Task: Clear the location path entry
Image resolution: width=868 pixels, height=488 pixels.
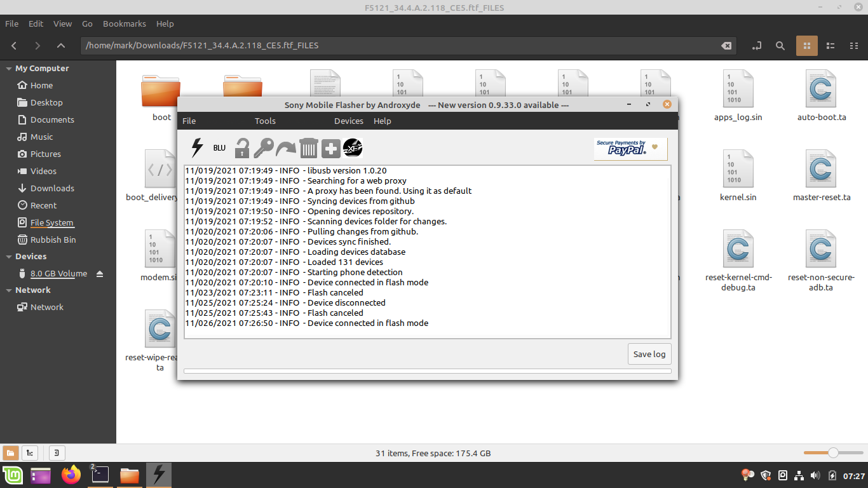Action: pyautogui.click(x=726, y=46)
